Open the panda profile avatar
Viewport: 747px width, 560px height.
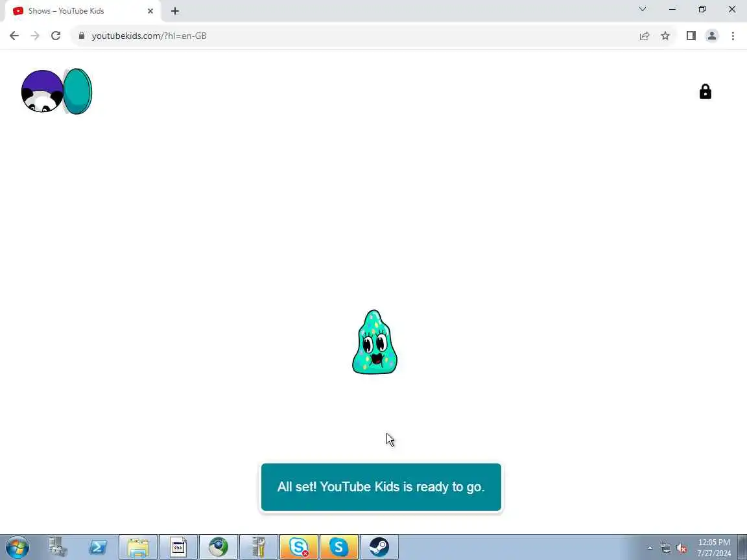click(x=42, y=91)
